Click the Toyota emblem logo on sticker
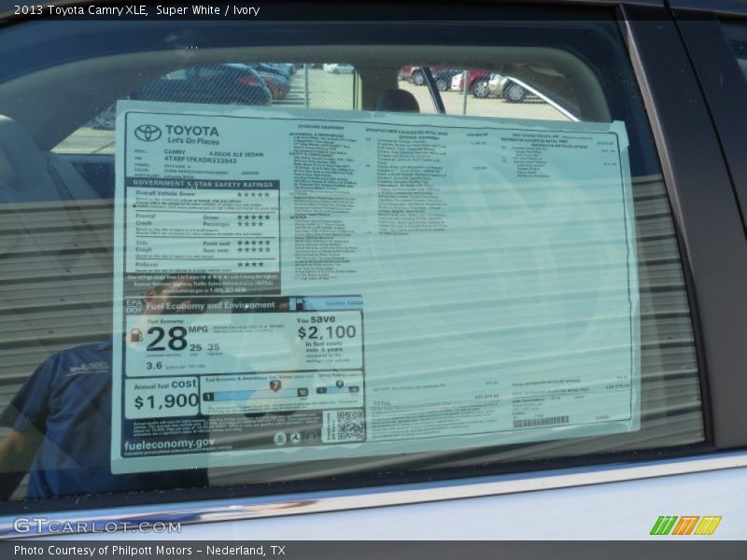747x560 pixels. (x=148, y=133)
